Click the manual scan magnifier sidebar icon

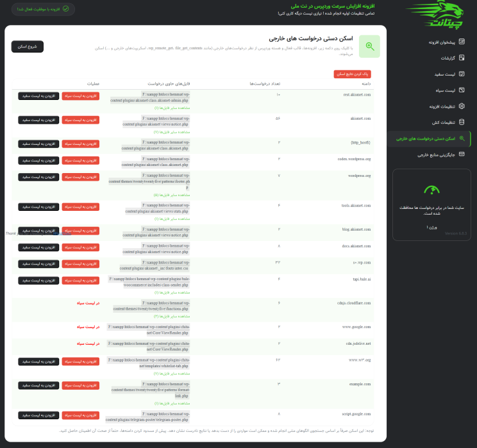pyautogui.click(x=462, y=138)
